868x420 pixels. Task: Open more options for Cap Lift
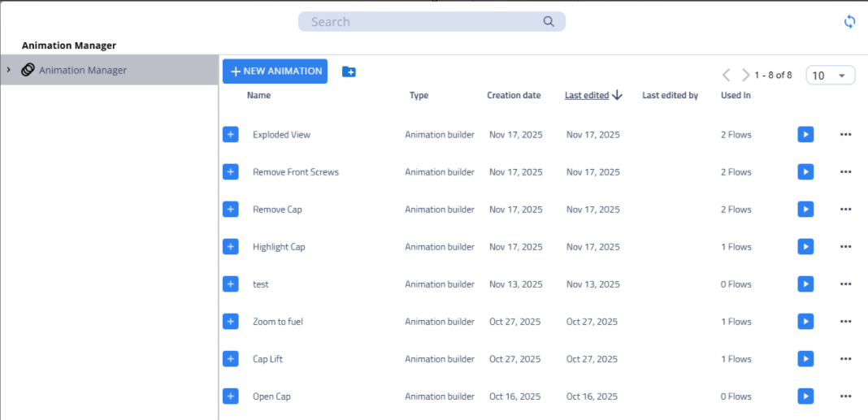pyautogui.click(x=845, y=359)
